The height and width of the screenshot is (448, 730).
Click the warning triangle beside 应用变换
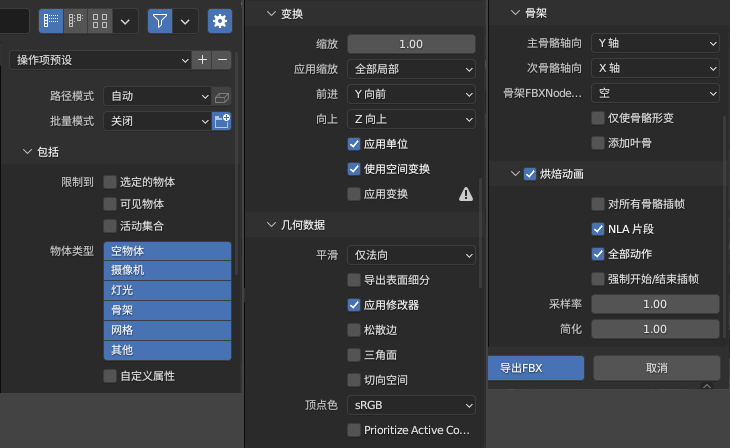click(x=466, y=194)
